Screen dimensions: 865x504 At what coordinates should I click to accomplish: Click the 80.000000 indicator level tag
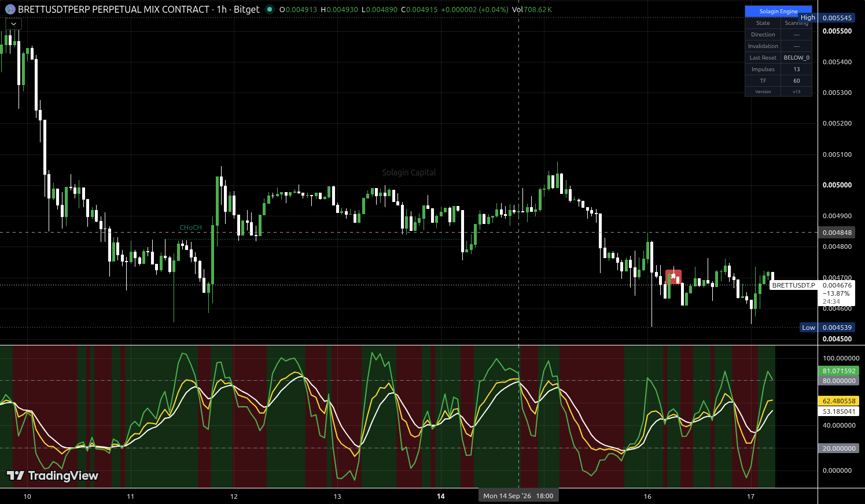pos(839,381)
